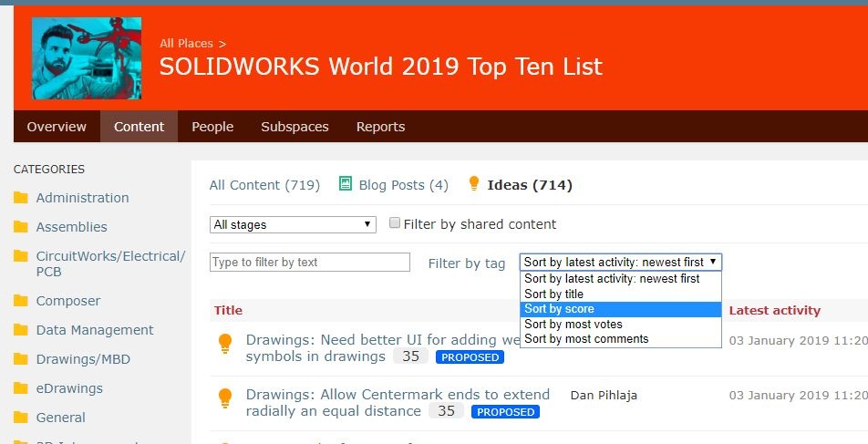
Task: Switch to the Overview tab
Action: (57, 126)
